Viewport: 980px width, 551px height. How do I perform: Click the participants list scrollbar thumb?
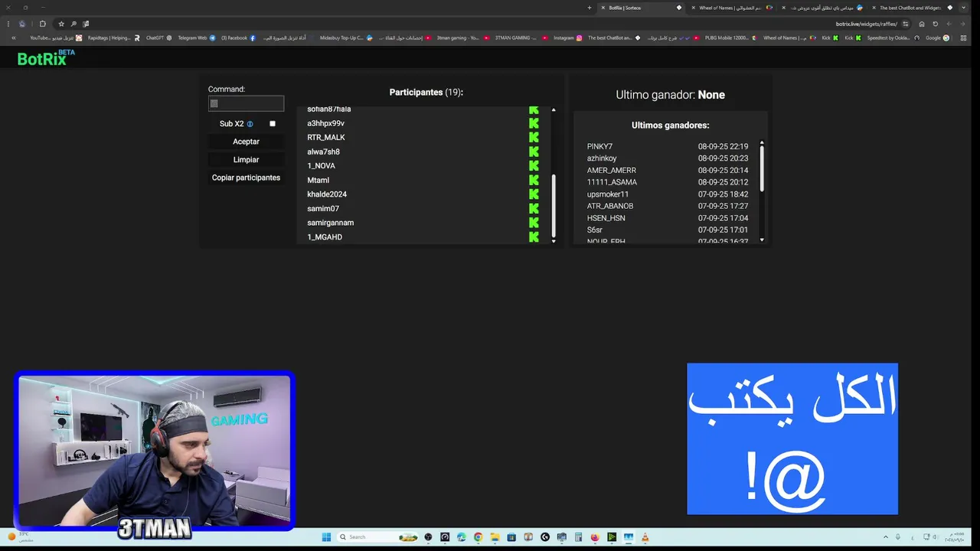click(x=554, y=205)
